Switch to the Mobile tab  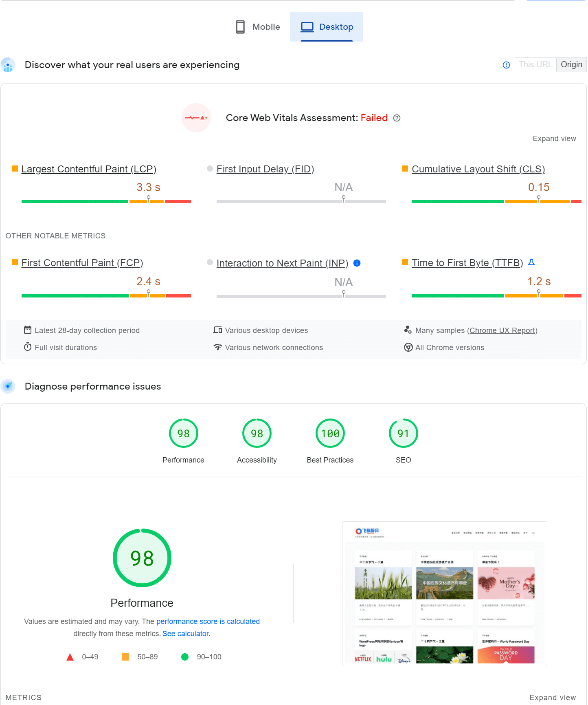[x=258, y=27]
